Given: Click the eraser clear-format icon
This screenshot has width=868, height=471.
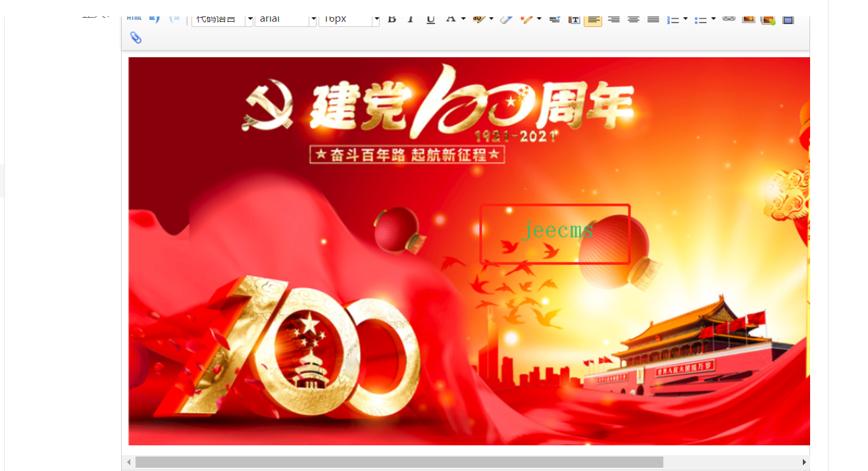Looking at the screenshot, I should [505, 19].
